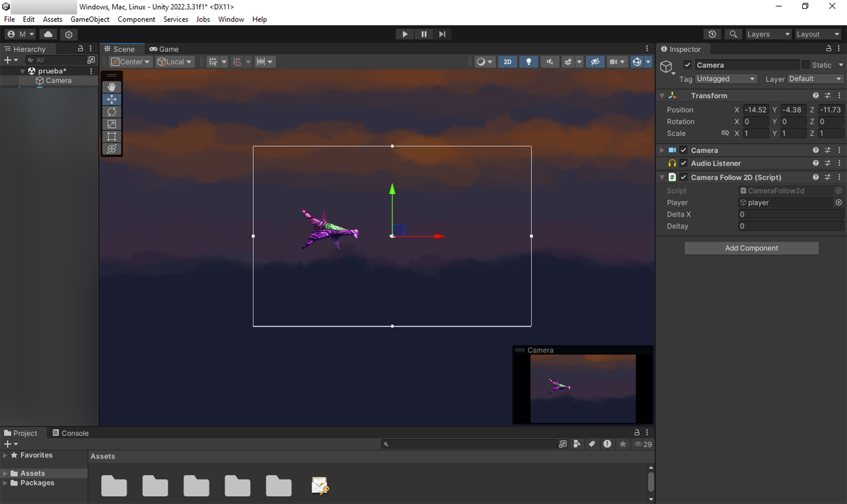Viewport: 847px width, 504px height.
Task: Switch to the Game tab
Action: [164, 49]
